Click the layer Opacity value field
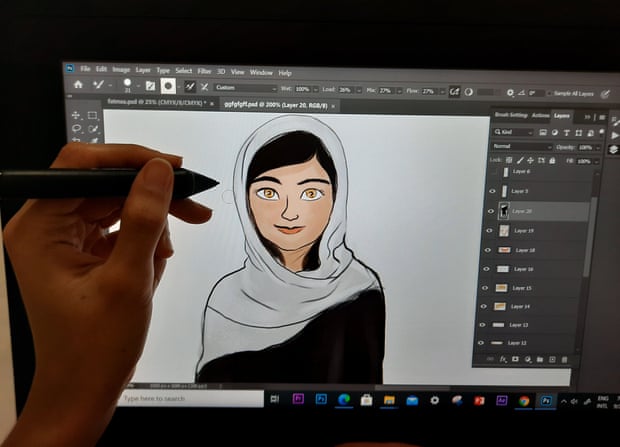The height and width of the screenshot is (447, 620). click(590, 147)
